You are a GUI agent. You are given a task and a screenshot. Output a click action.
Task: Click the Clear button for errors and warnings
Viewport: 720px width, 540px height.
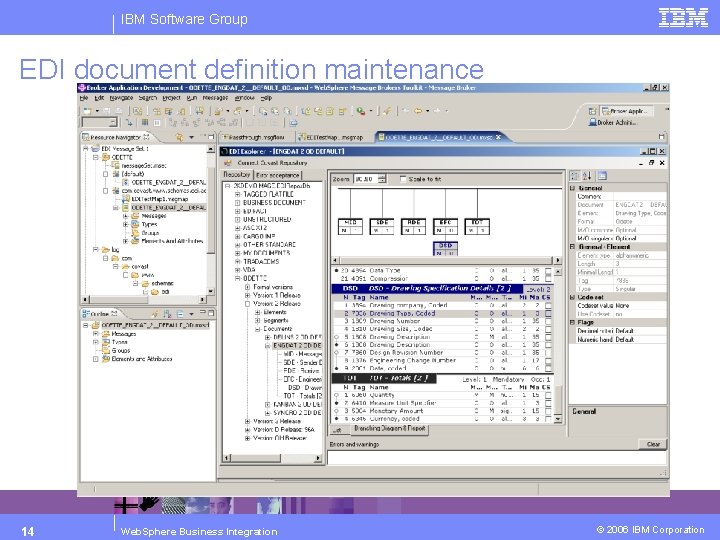(653, 444)
